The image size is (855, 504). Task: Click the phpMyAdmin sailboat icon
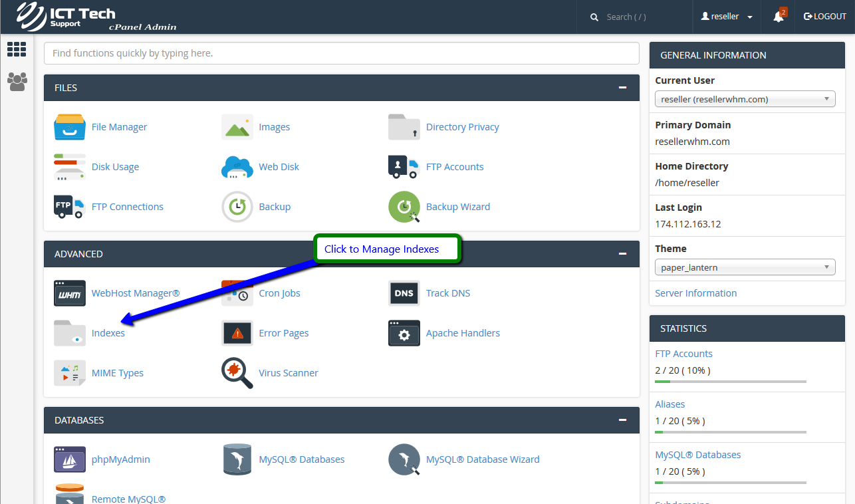(69, 459)
